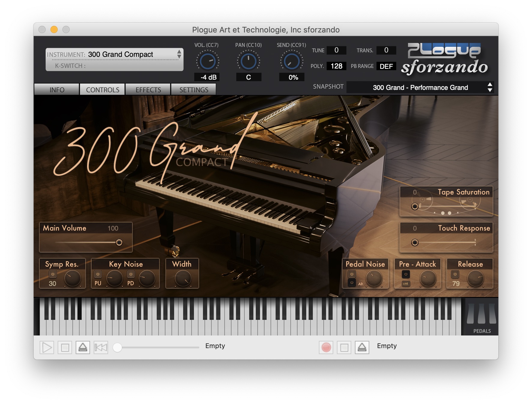Click the Pedal Noise knob
Viewport: 532px width, 404px height.
click(x=374, y=278)
